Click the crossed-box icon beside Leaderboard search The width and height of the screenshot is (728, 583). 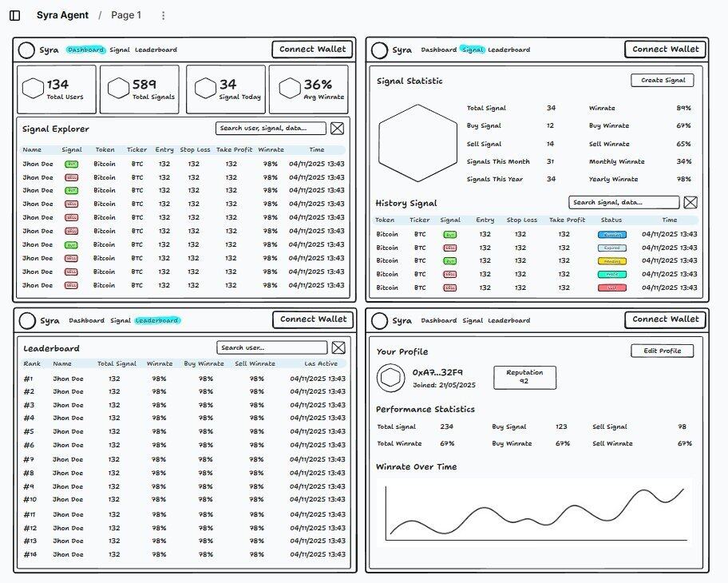pos(338,347)
